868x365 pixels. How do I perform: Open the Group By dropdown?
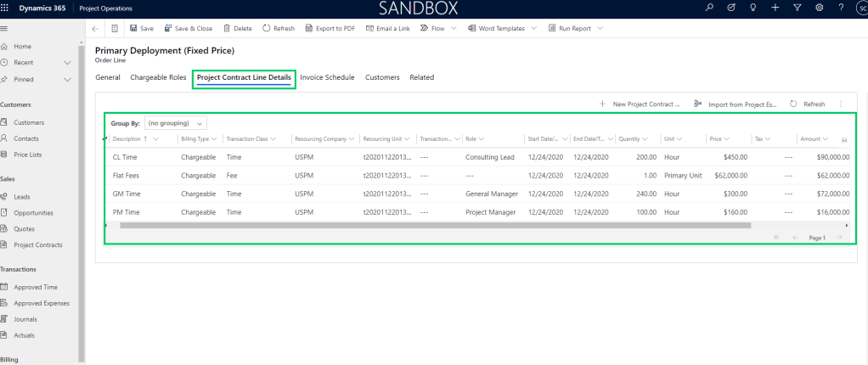(175, 123)
